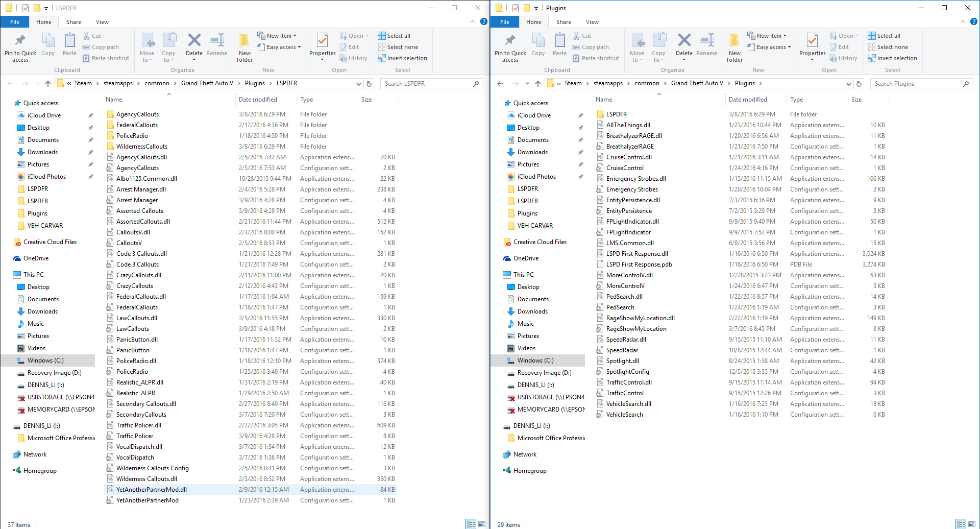Image resolution: width=980 pixels, height=529 pixels.
Task: Click Copy icon in LSPDFR window clipboard group
Action: [x=48, y=41]
